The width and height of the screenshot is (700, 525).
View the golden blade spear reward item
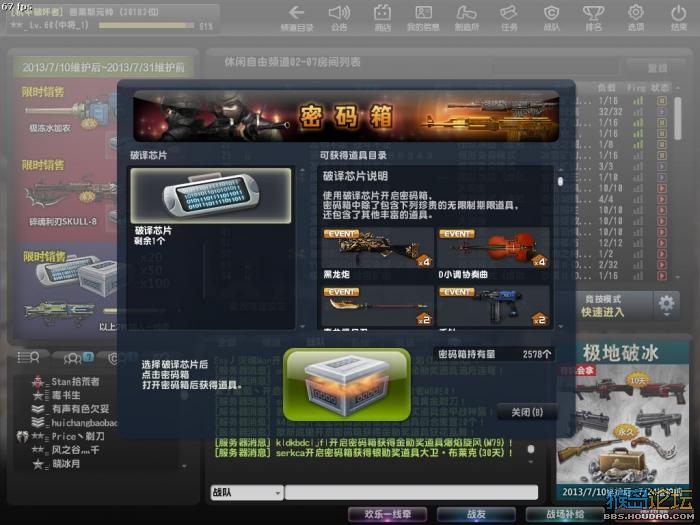click(378, 307)
